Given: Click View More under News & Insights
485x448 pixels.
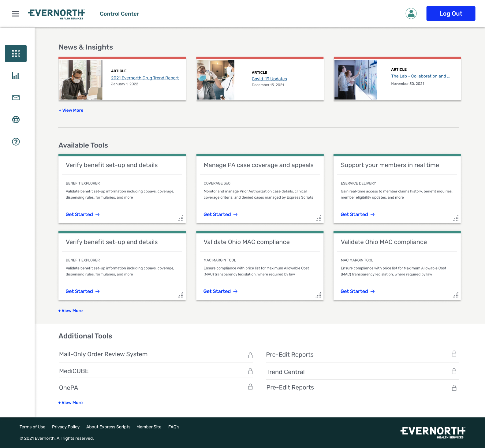Looking at the screenshot, I should point(71,110).
